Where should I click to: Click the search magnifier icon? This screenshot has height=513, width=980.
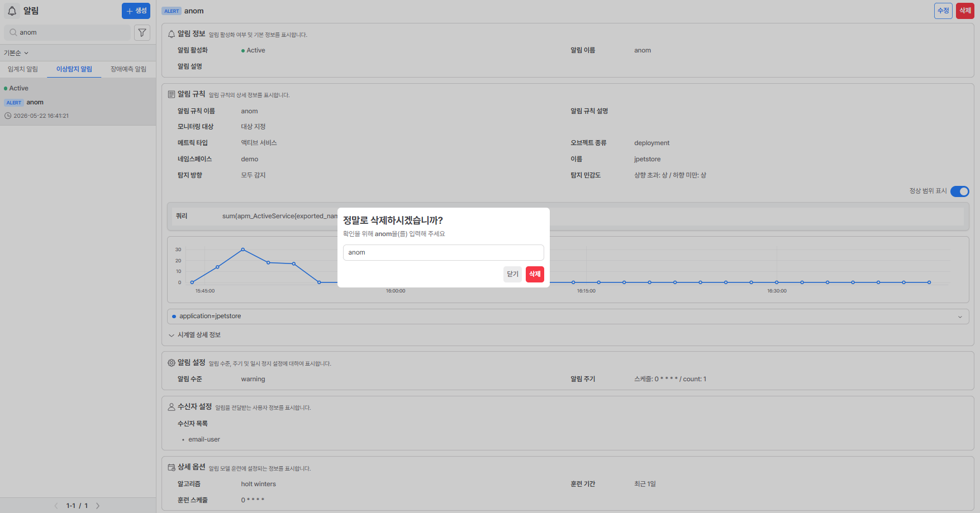tap(13, 32)
